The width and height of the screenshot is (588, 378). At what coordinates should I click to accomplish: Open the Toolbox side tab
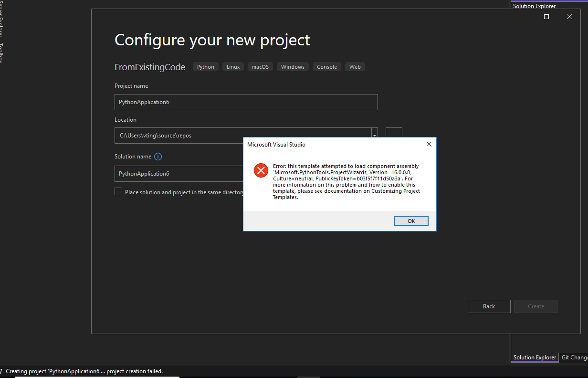(x=2, y=53)
